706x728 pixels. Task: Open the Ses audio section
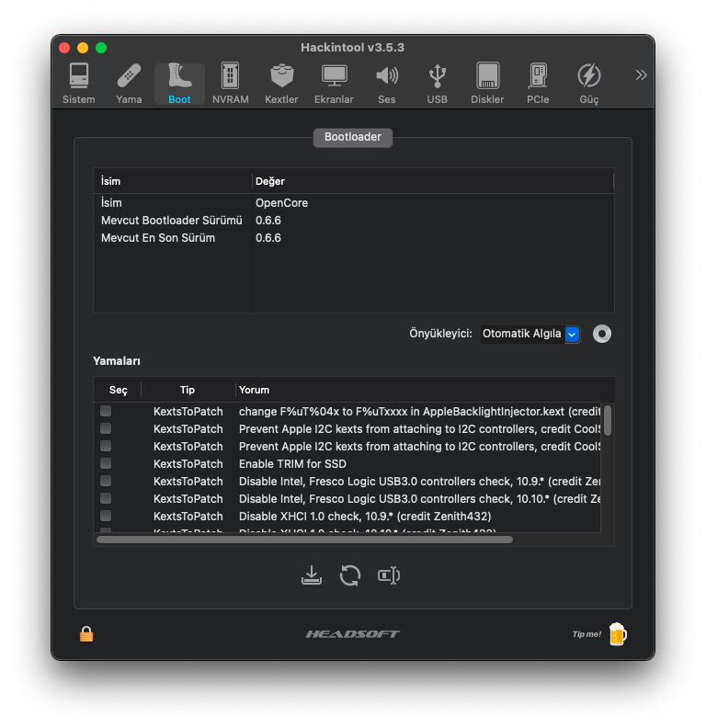pos(387,83)
